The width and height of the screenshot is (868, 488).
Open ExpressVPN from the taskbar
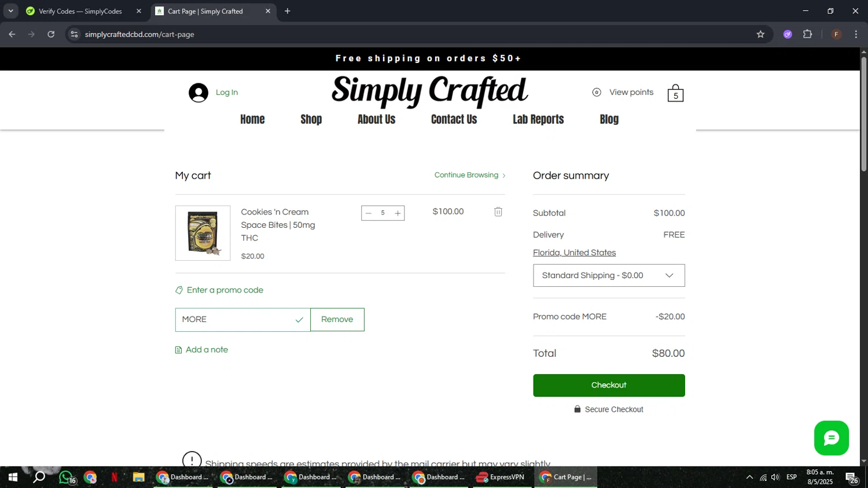pos(501,478)
